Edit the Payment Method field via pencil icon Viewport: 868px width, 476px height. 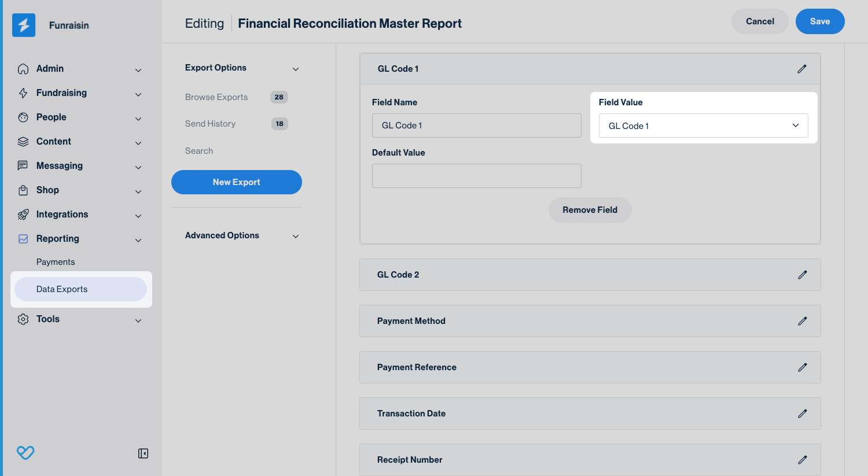802,321
